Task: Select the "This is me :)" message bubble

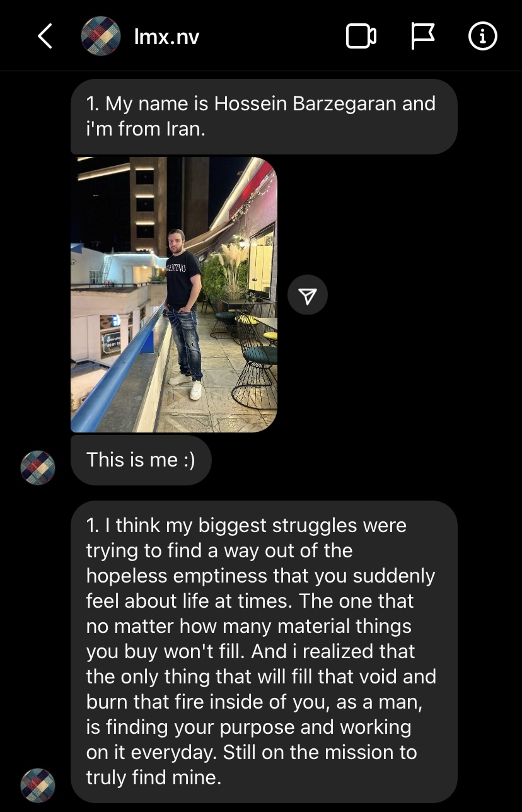Action: 141,460
